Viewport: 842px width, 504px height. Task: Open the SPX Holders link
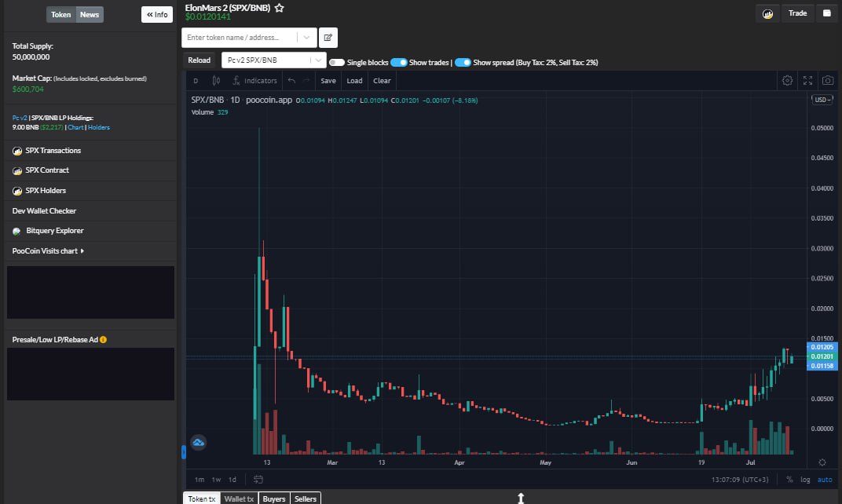point(46,191)
